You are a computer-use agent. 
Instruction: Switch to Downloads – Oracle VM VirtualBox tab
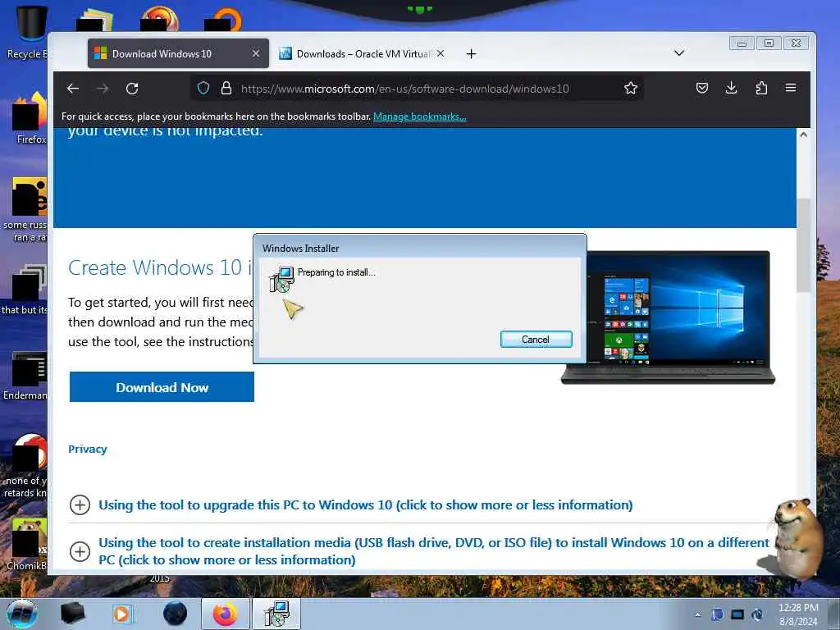click(362, 53)
